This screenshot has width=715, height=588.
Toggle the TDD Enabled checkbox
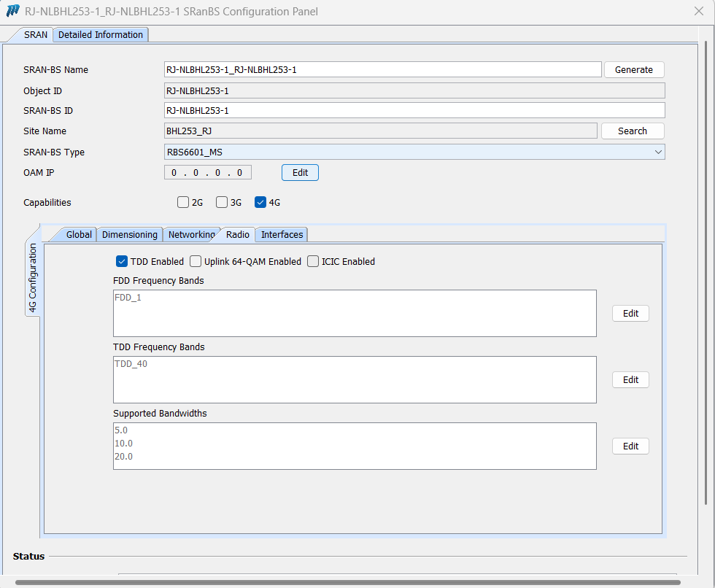click(123, 261)
